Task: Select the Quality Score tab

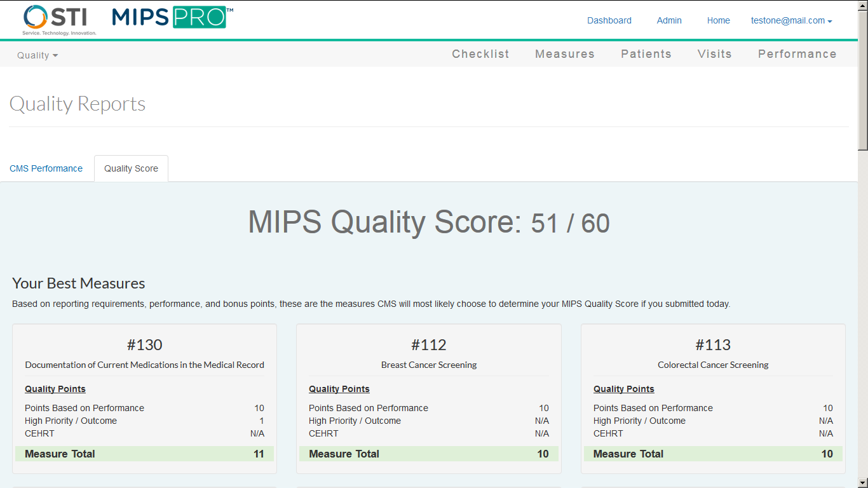Action: 131,168
